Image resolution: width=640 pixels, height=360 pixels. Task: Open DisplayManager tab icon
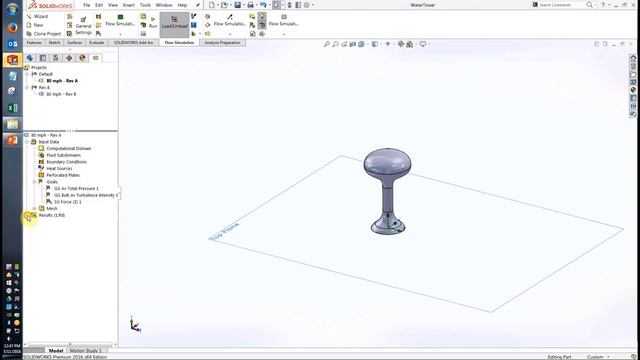pos(82,58)
